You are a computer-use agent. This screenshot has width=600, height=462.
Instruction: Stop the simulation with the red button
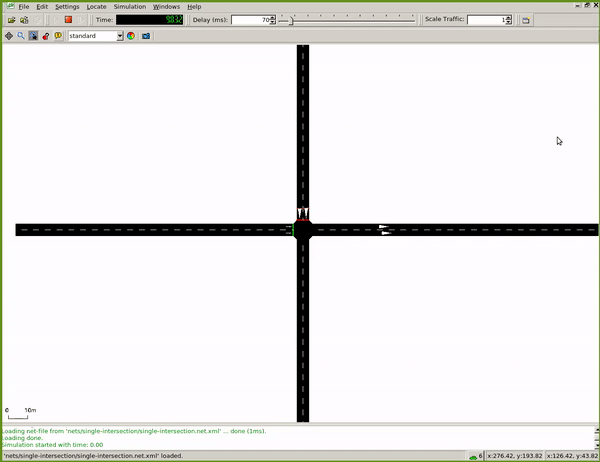[68, 20]
